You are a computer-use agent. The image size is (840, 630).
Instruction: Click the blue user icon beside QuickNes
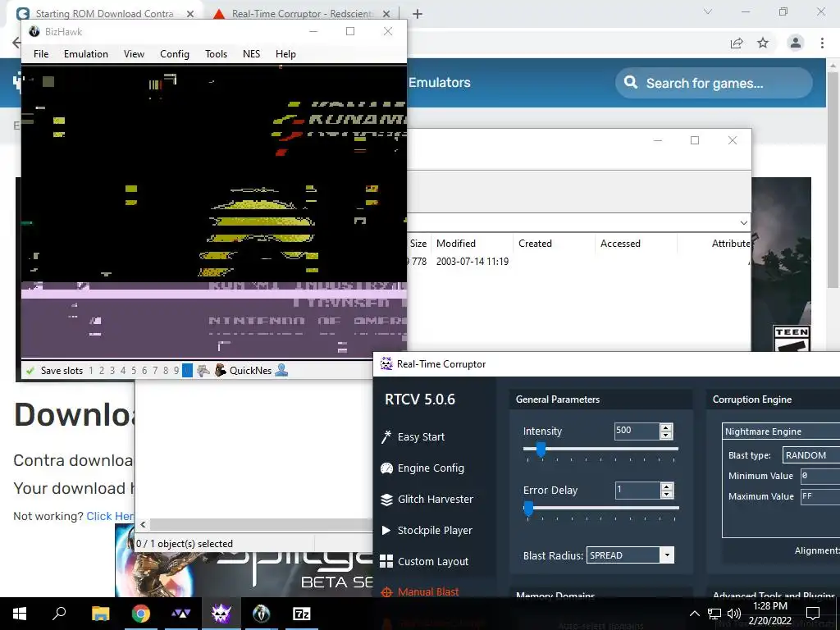pos(281,370)
